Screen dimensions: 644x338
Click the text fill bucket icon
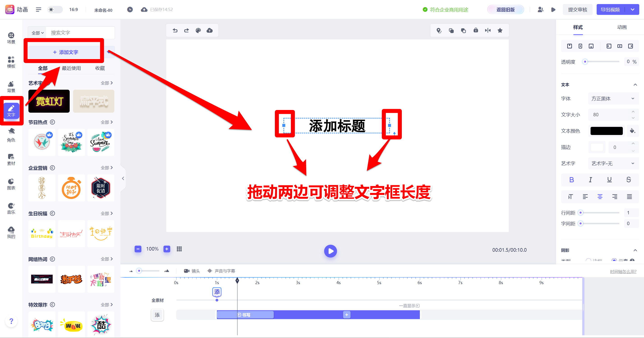[x=632, y=131]
